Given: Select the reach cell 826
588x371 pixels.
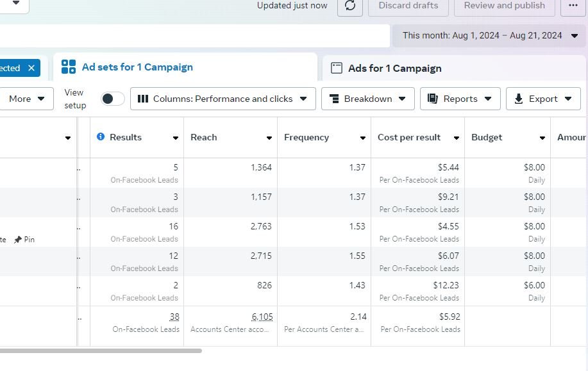Looking at the screenshot, I should pos(264,285).
